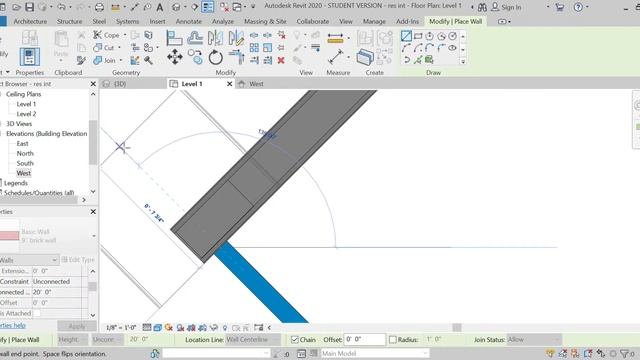Click the Offset input field
640x360 pixels.
[364, 340]
